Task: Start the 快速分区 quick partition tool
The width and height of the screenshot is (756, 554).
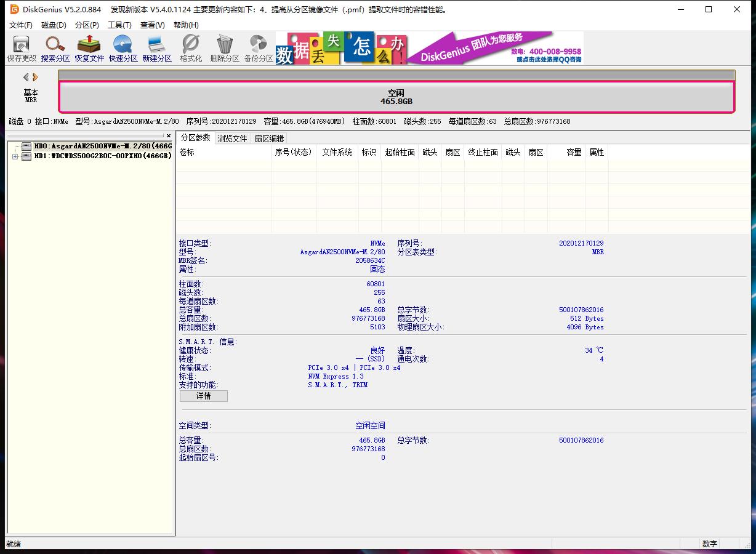Action: tap(123, 49)
